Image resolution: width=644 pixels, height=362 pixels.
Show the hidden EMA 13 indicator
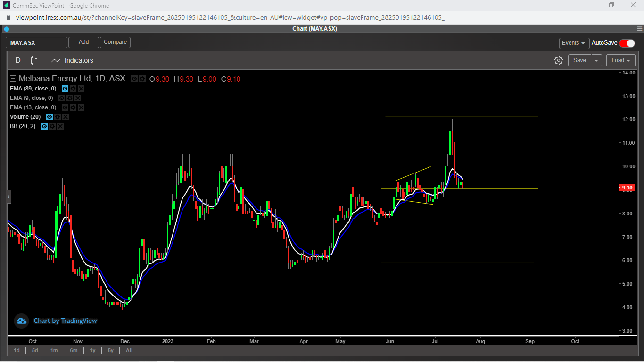[x=65, y=107]
